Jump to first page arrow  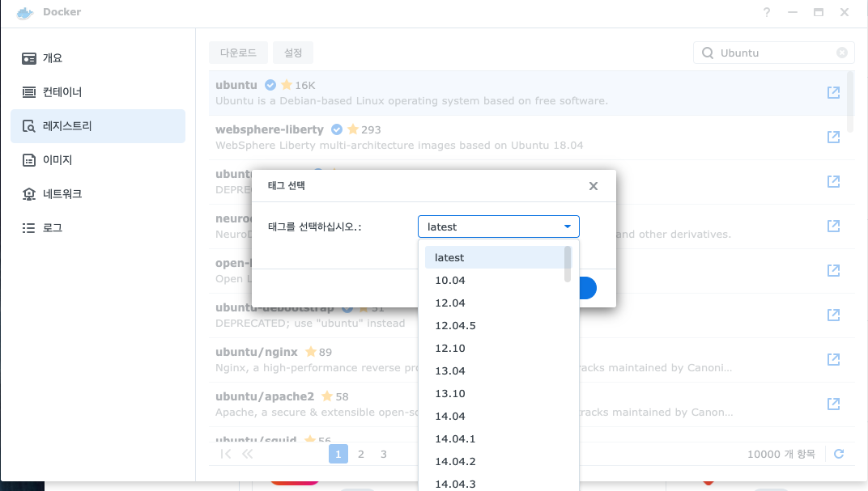tap(225, 454)
